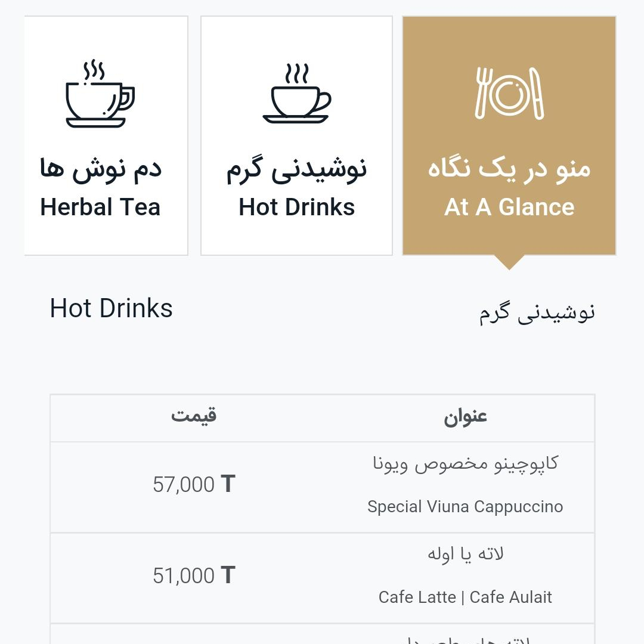Viewport: 644px width, 644px height.
Task: Click the Persian title منو در یک نگاه
Action: point(509,169)
